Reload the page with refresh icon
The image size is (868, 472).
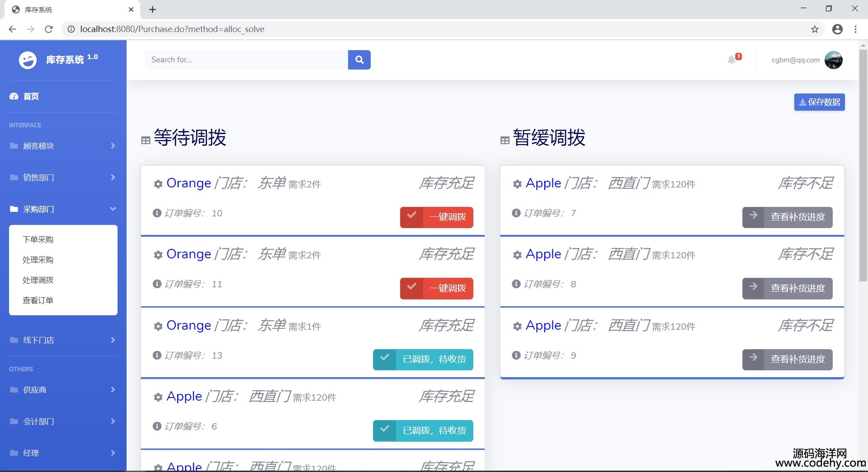48,29
